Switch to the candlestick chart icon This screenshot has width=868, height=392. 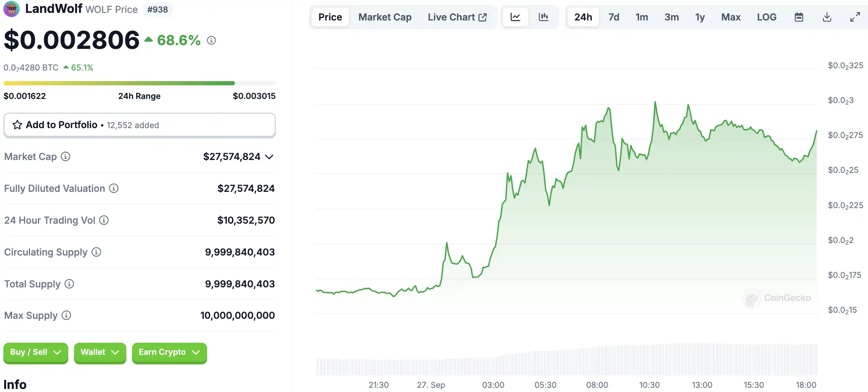[x=543, y=17]
